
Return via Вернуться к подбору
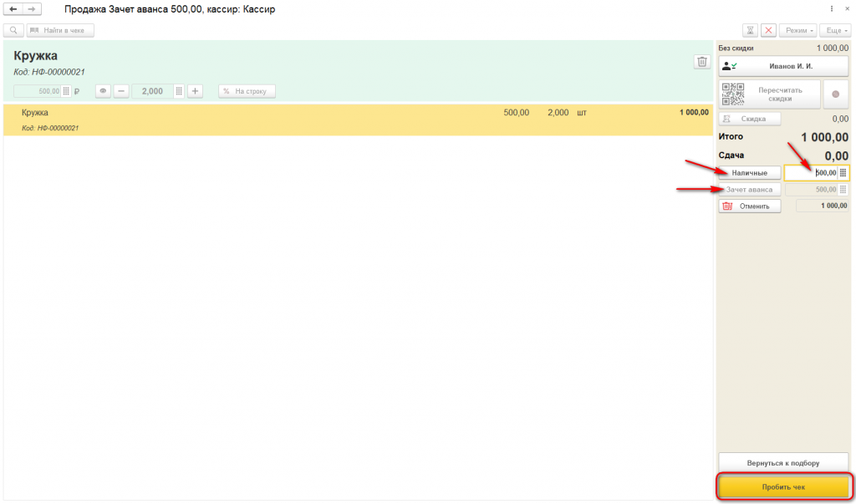(x=783, y=463)
